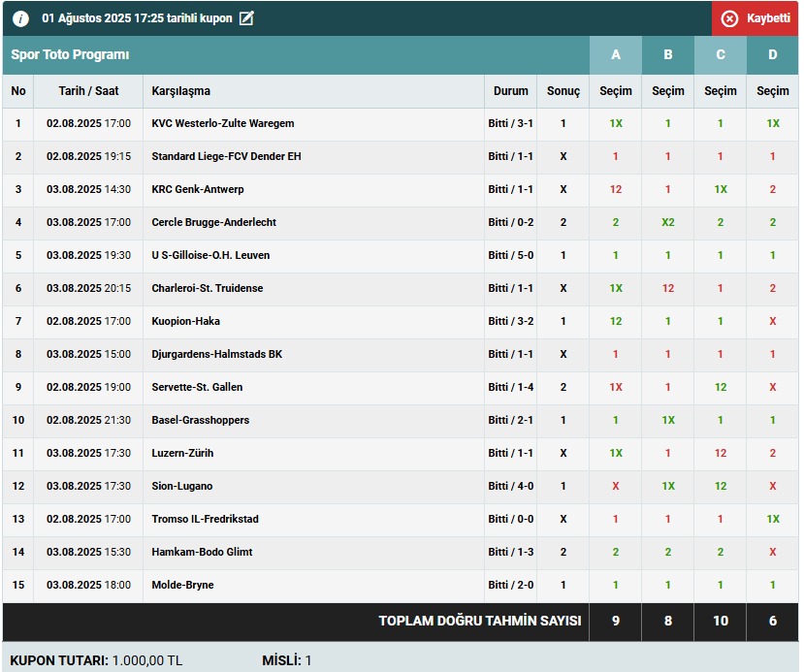Select column D header tab
Image resolution: width=804 pixels, height=672 pixels.
[x=773, y=55]
